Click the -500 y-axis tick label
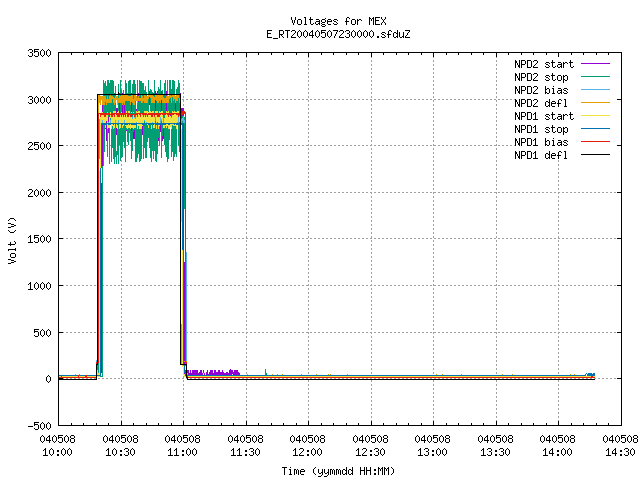The image size is (640, 480). pyautogui.click(x=40, y=426)
